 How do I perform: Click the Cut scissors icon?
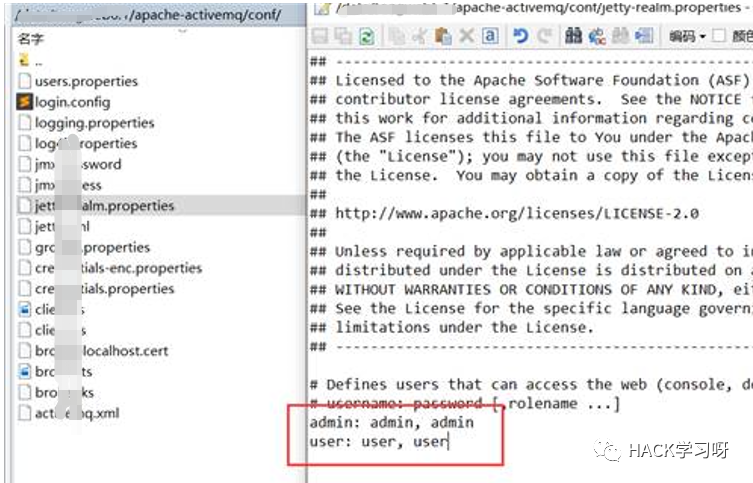coord(420,36)
